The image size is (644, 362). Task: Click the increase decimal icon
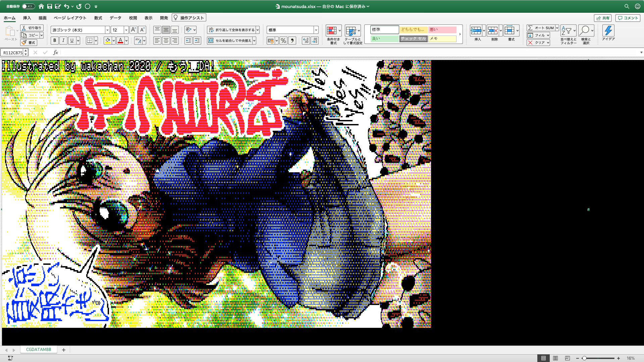(x=306, y=41)
